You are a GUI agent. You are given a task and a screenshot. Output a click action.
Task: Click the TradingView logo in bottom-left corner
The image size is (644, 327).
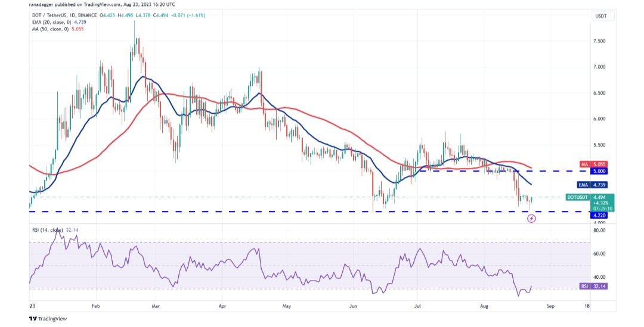tap(48, 319)
